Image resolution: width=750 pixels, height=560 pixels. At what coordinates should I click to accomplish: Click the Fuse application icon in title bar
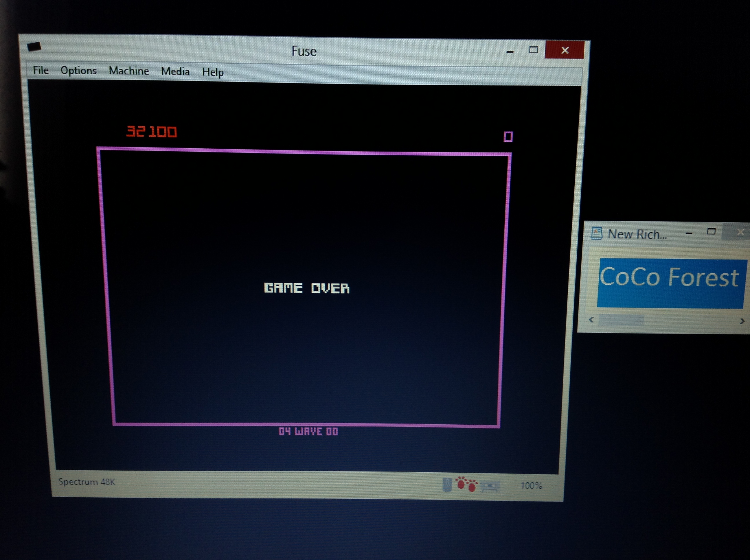[x=34, y=47]
